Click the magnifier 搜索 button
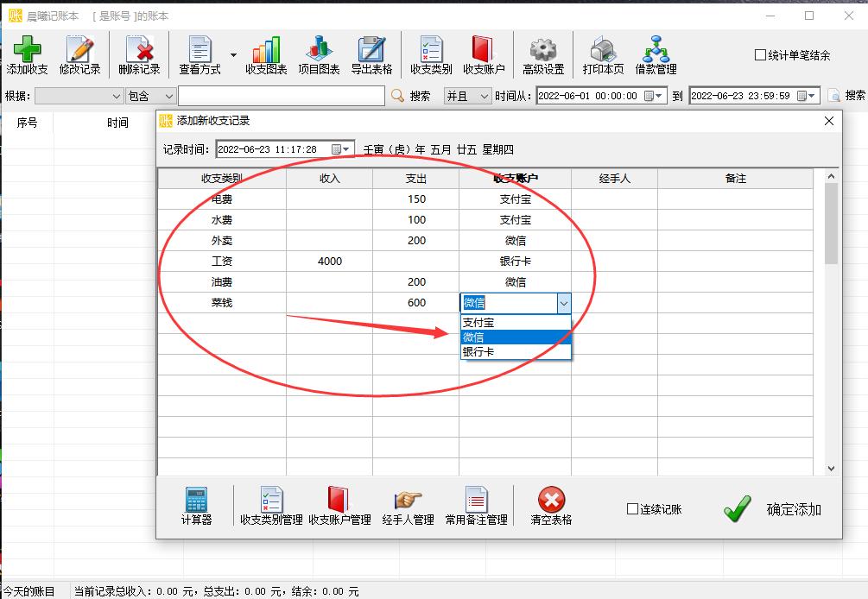868x599 pixels. (411, 96)
